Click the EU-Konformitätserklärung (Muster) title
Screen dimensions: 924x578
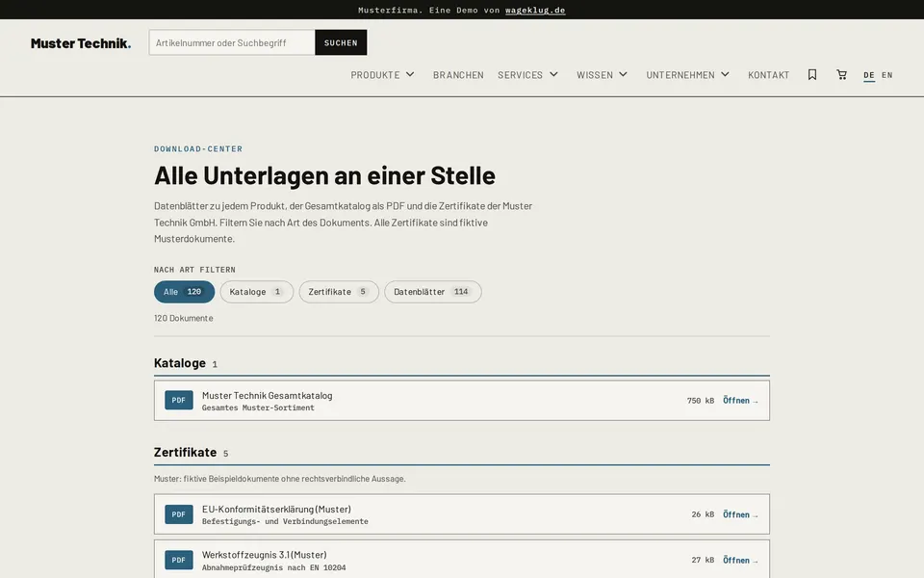pos(276,509)
